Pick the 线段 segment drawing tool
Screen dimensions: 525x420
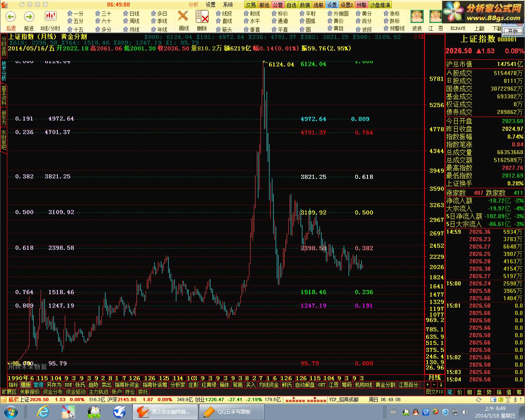[224, 14]
